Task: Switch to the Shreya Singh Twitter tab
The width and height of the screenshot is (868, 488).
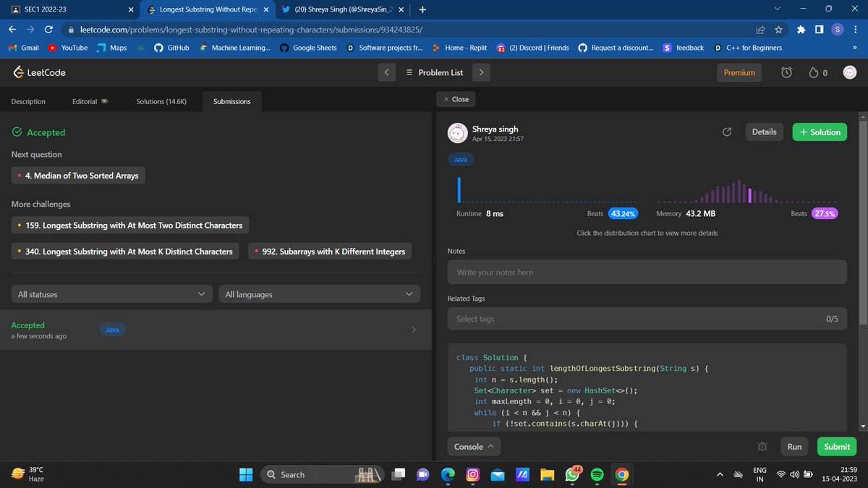Action: click(343, 9)
